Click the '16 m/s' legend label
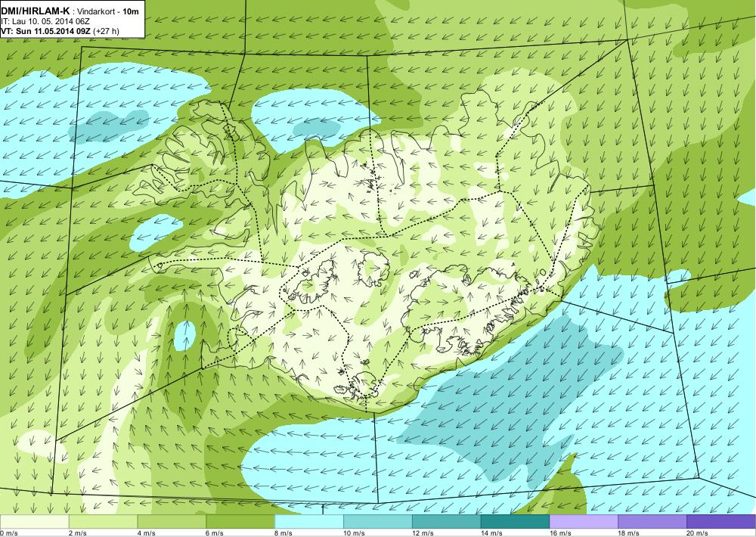This screenshot has width=756, height=537. click(560, 533)
